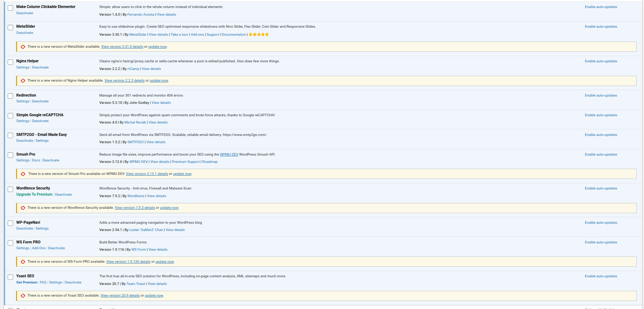Update Wordfence Security now
Viewport: 644px width, 309px height.
[169, 208]
